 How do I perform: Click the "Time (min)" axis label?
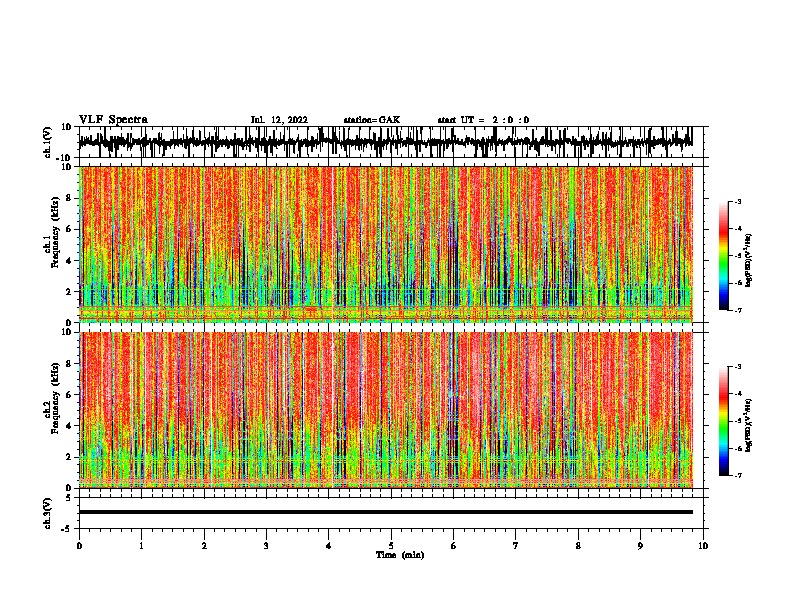400,555
